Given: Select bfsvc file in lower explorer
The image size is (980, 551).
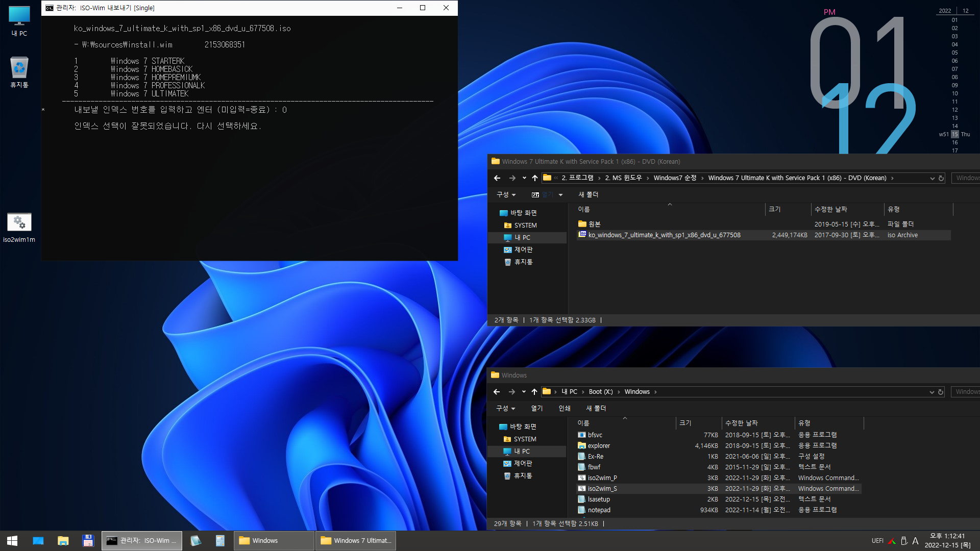Looking at the screenshot, I should click(719, 435).
